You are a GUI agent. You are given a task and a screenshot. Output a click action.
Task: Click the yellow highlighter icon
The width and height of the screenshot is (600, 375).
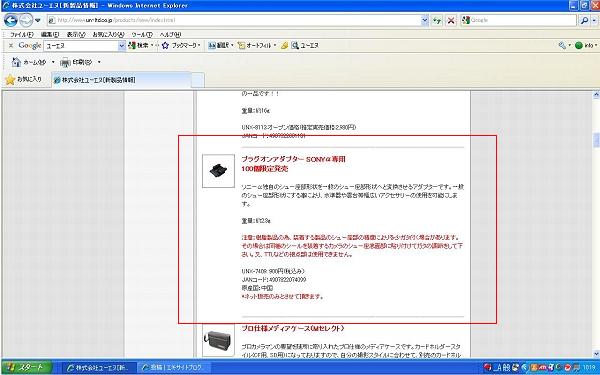tap(284, 46)
